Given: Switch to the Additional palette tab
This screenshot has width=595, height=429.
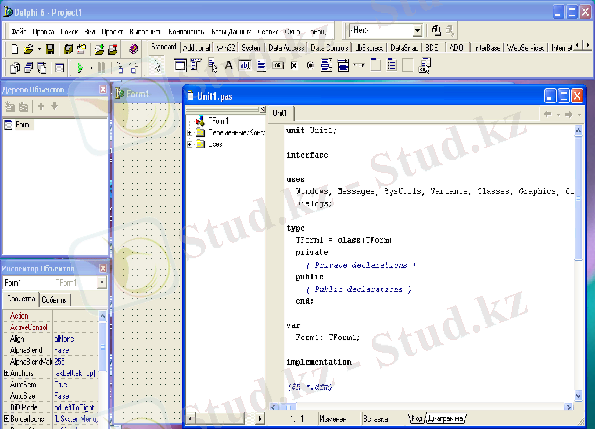Looking at the screenshot, I should coord(196,48).
